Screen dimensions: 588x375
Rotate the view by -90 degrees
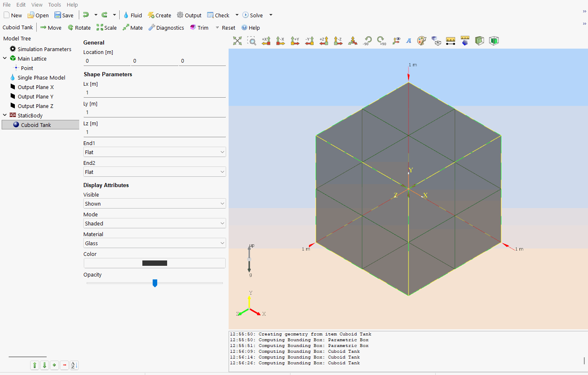point(367,41)
